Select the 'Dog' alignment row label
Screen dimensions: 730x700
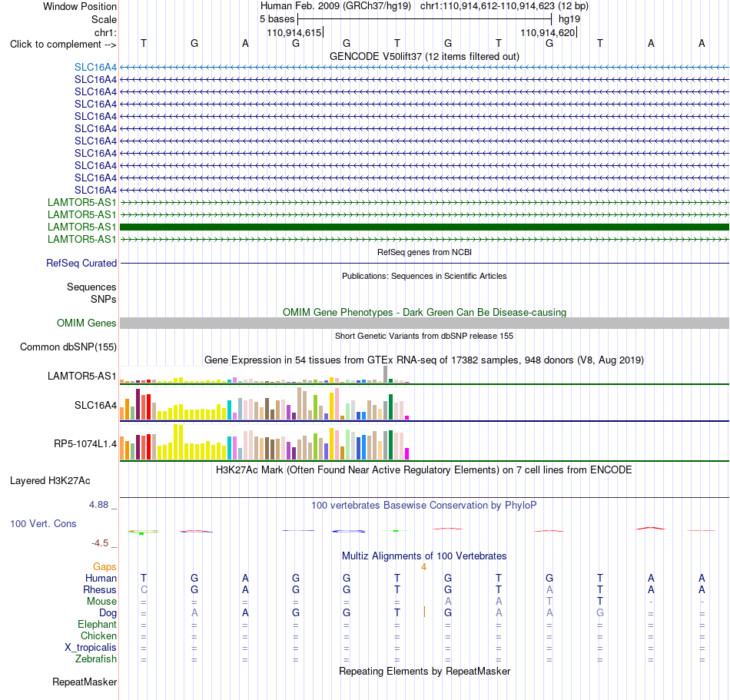tap(108, 613)
